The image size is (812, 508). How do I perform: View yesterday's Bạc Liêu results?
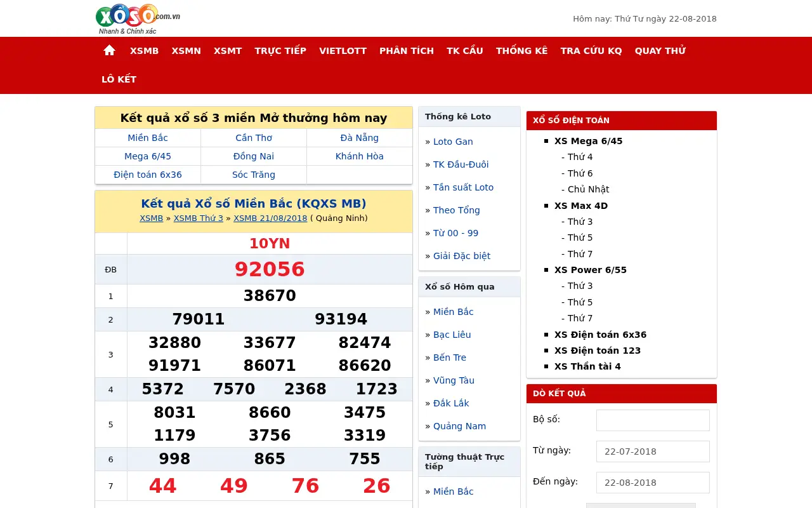click(x=452, y=335)
